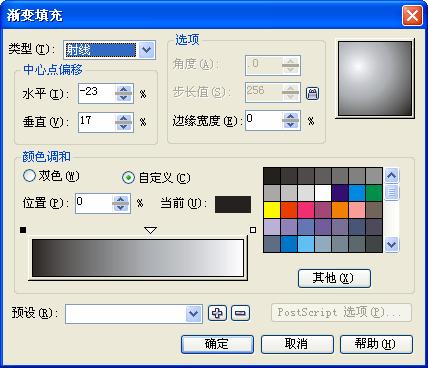Pick the black swatch in palette corner
The height and width of the screenshot is (368, 428).
coord(272,176)
